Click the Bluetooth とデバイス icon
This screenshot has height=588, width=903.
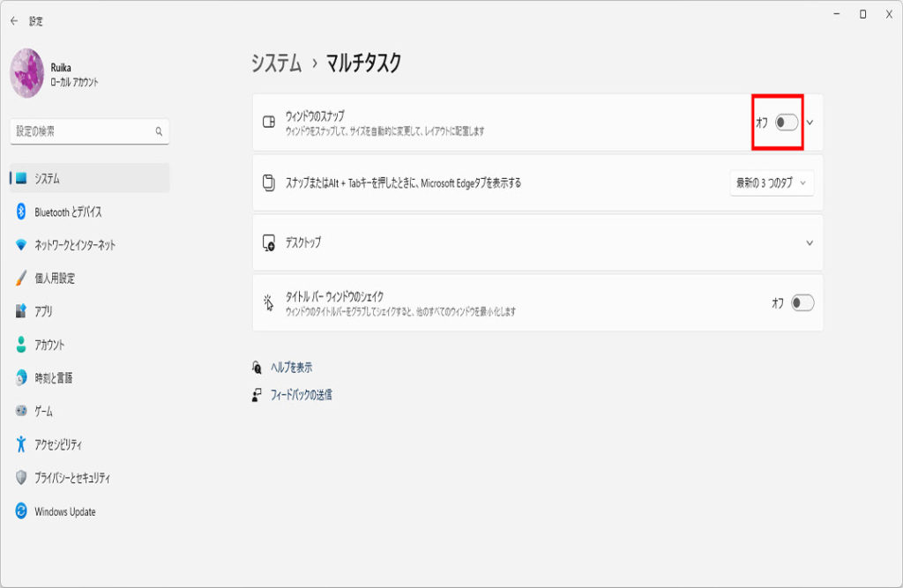click(x=21, y=212)
